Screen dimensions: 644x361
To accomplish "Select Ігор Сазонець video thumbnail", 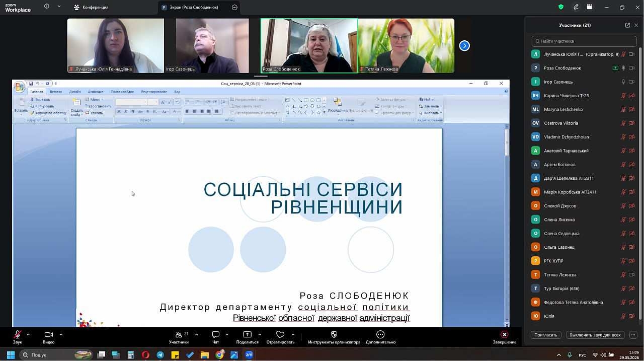I will (x=212, y=46).
